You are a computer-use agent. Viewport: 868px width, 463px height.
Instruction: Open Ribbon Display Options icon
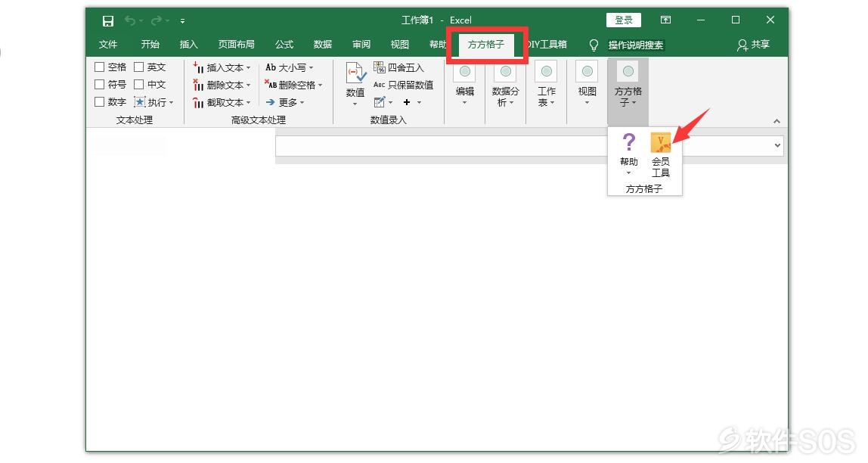click(x=666, y=20)
